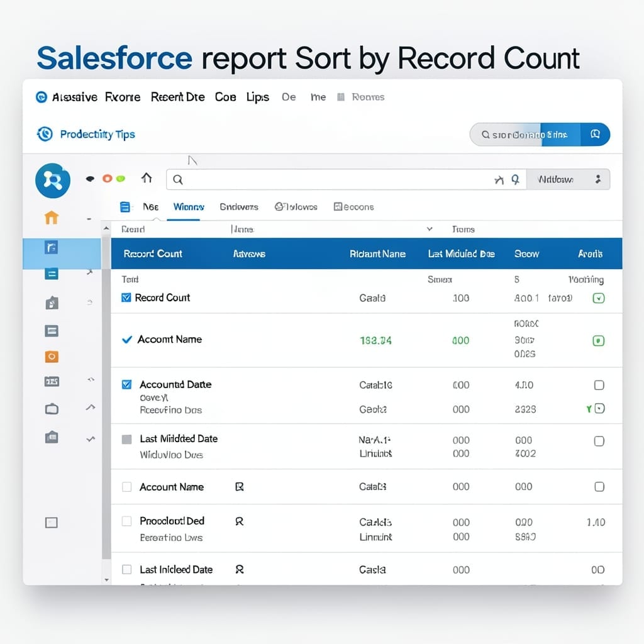Screen dimensions: 644x644
Task: Open the Tlolovcs tab
Action: pyautogui.click(x=296, y=207)
